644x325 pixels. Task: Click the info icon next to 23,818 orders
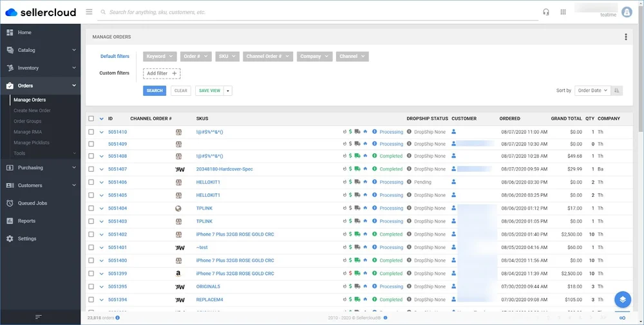pos(118,318)
